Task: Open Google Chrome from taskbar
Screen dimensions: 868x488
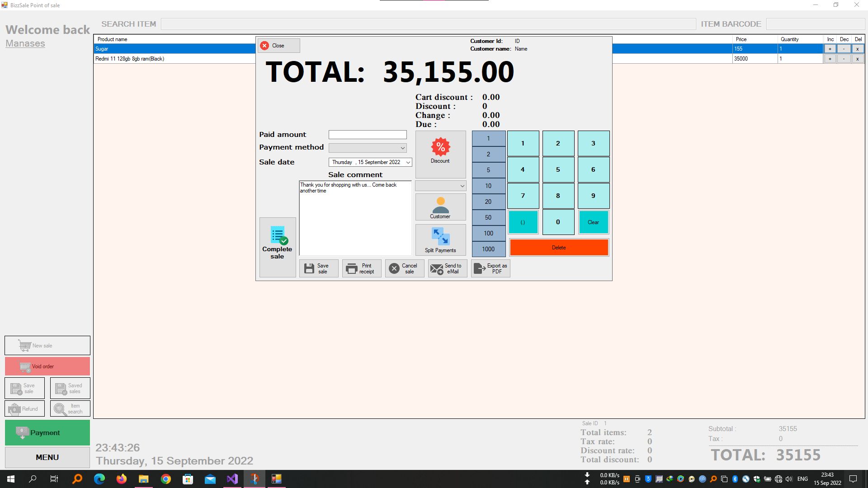Action: (166, 479)
